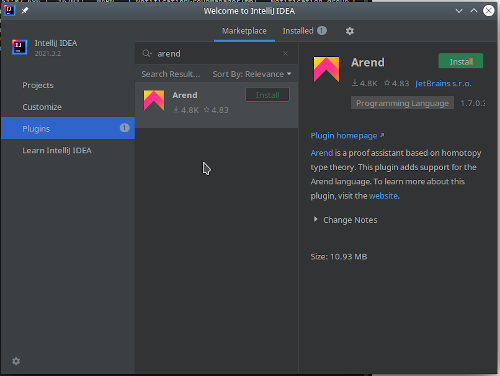Click the IntelliJ window menu icon in title bar

(x=10, y=11)
